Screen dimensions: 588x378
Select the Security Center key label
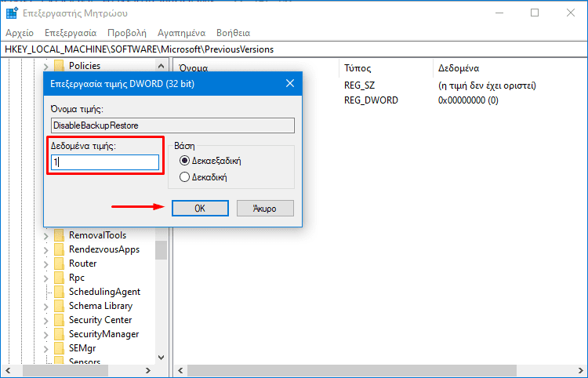point(100,320)
